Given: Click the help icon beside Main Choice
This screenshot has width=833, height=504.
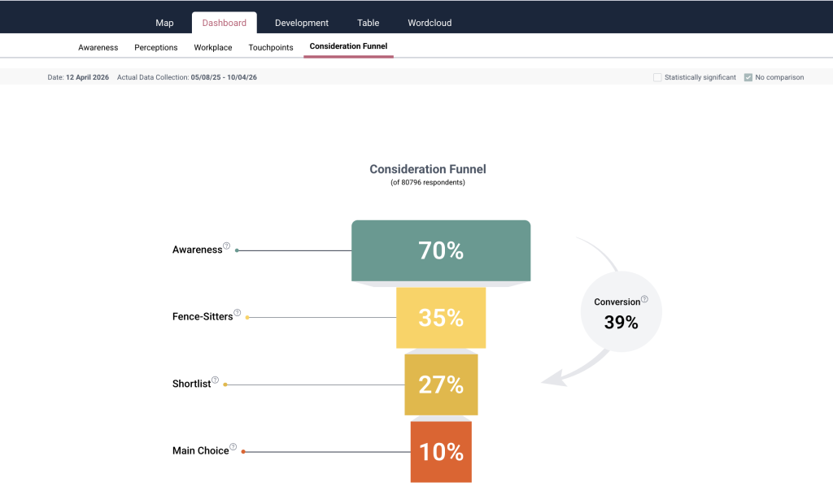Looking at the screenshot, I should [x=233, y=446].
